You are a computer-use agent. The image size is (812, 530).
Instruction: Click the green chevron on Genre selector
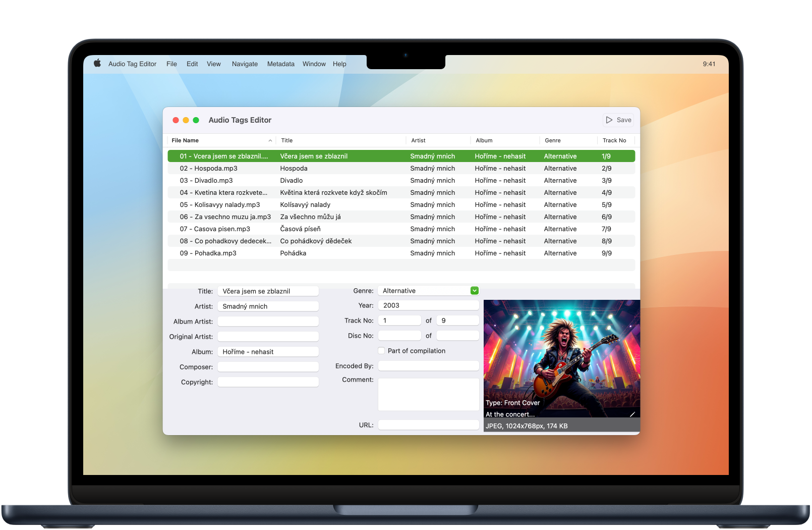point(474,290)
